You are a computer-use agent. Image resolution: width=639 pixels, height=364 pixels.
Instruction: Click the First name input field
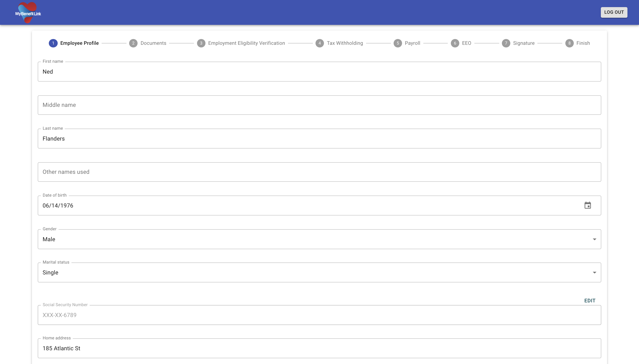(x=319, y=71)
